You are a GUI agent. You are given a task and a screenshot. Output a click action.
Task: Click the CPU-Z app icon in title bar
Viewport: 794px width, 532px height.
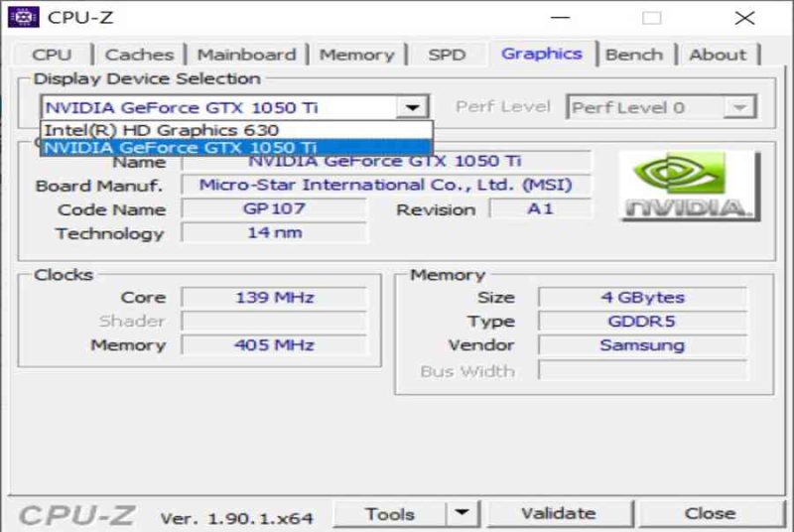coord(24,17)
